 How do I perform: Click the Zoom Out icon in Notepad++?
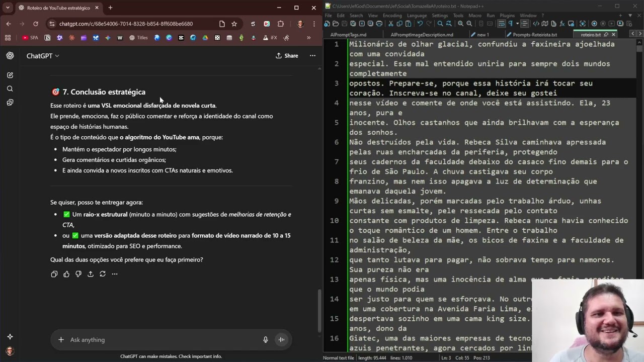(x=469, y=24)
